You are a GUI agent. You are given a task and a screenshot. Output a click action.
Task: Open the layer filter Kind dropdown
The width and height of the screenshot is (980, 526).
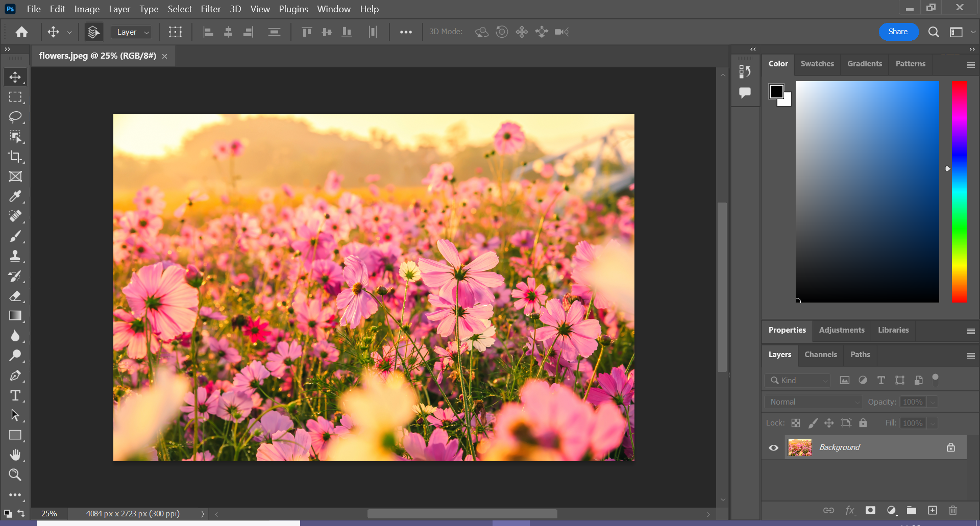(798, 381)
